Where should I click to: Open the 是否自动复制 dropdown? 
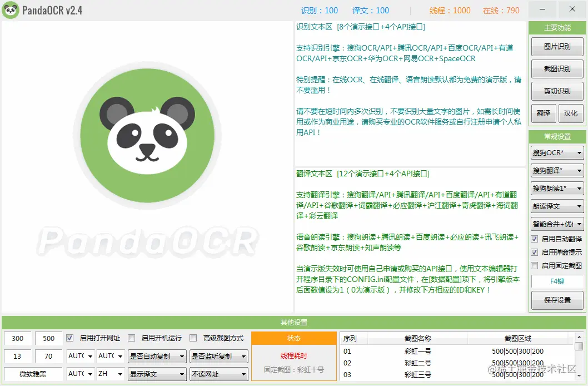(x=157, y=356)
